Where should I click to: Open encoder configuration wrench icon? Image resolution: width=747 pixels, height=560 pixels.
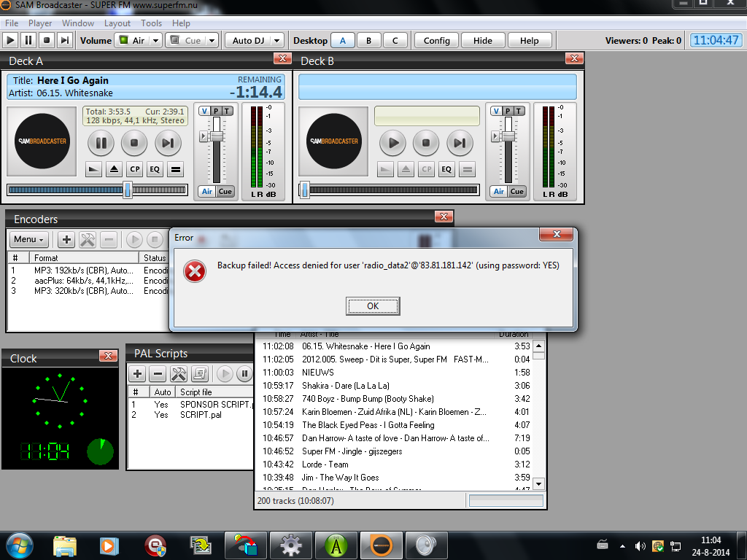pos(88,239)
